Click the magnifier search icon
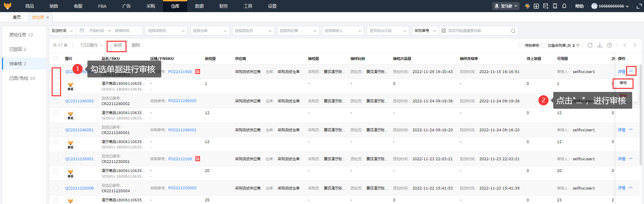The width and height of the screenshot is (644, 204). [x=513, y=31]
